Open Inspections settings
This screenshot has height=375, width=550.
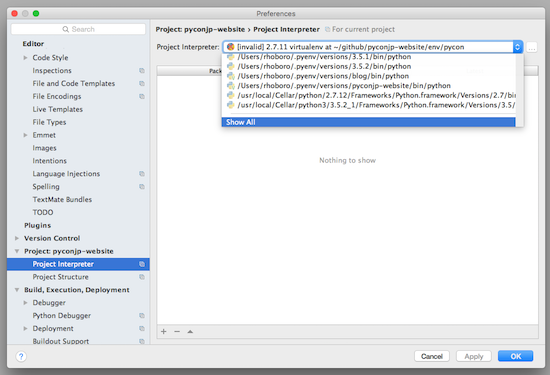tap(52, 71)
